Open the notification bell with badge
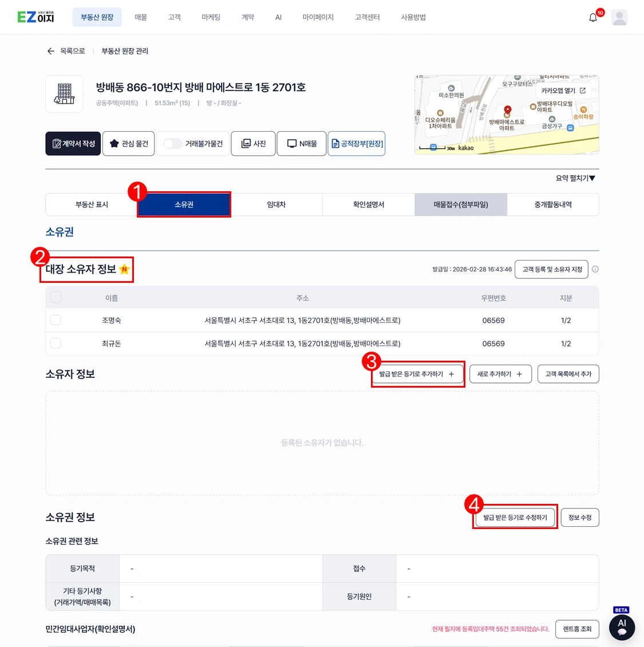644x647 pixels. 593,17
